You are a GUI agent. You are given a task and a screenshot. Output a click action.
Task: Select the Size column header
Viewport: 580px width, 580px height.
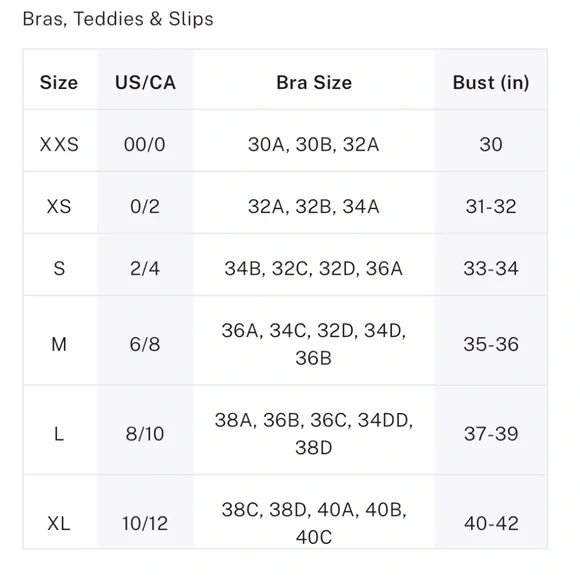59,82
